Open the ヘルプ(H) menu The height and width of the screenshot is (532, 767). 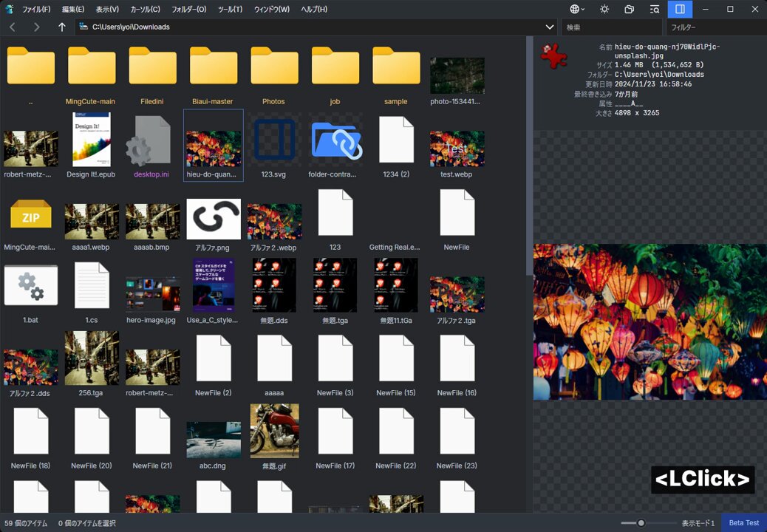tap(314, 10)
